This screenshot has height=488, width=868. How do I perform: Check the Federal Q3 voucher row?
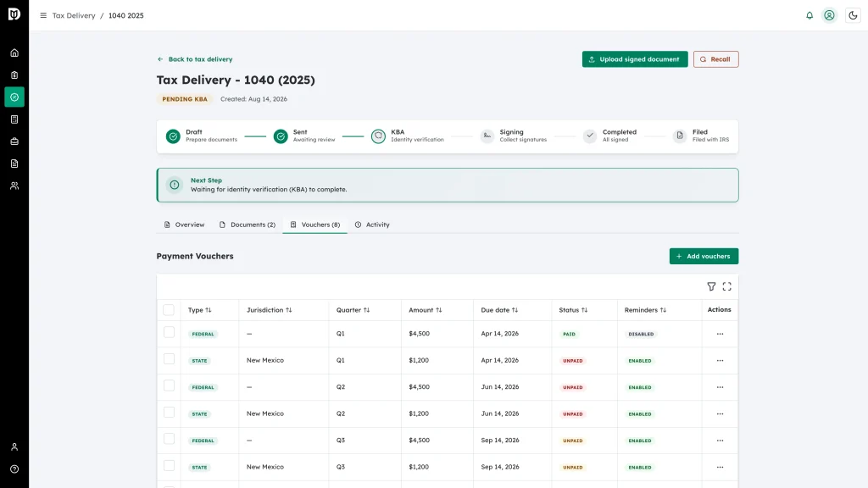coord(169,440)
